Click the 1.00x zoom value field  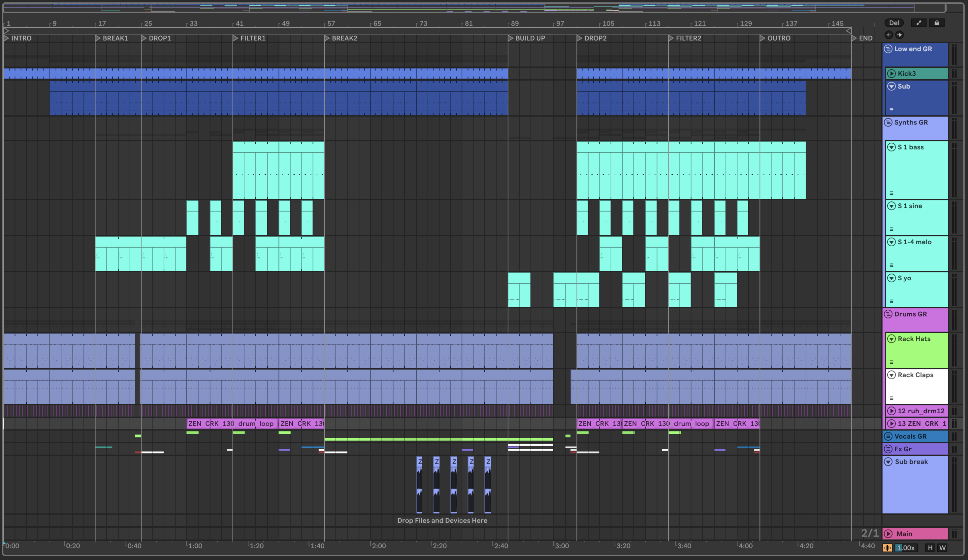[906, 548]
